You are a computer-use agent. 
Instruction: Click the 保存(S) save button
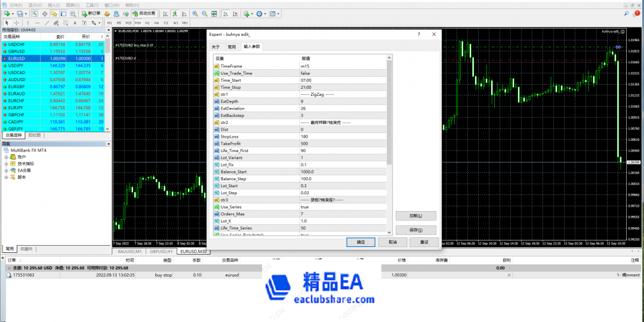[x=415, y=230]
